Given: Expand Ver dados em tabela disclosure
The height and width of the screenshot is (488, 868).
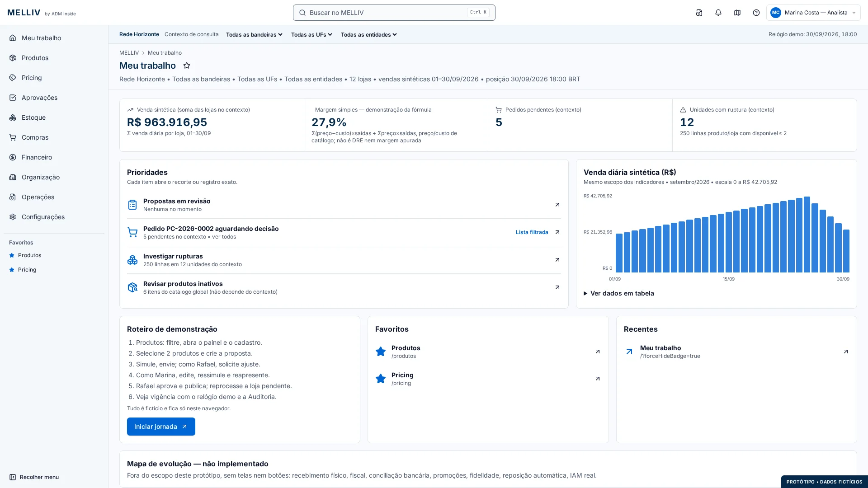Looking at the screenshot, I should [x=618, y=293].
